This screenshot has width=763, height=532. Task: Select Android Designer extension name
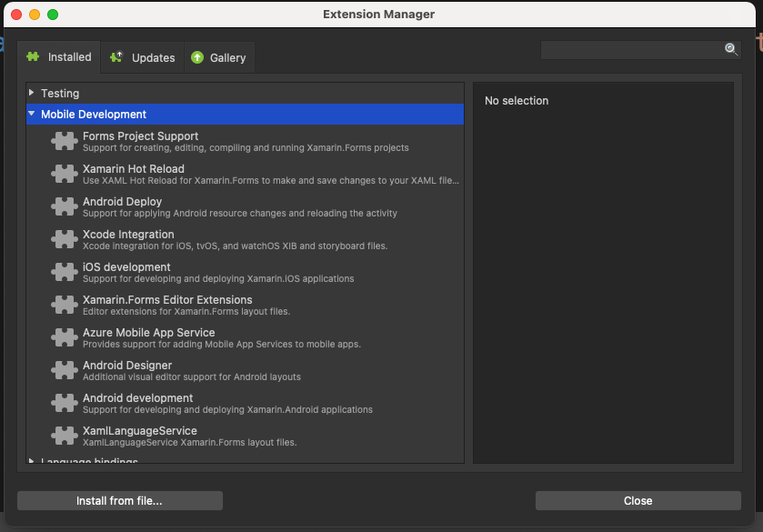click(x=127, y=365)
